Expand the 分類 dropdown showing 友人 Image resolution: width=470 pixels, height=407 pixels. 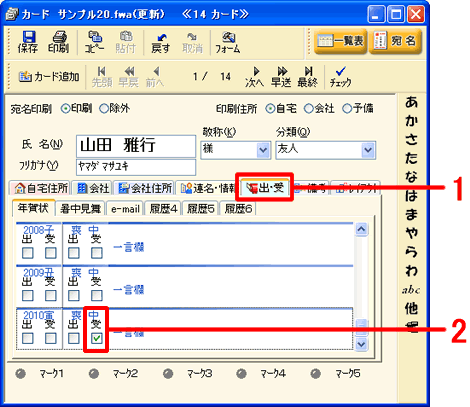click(x=368, y=150)
